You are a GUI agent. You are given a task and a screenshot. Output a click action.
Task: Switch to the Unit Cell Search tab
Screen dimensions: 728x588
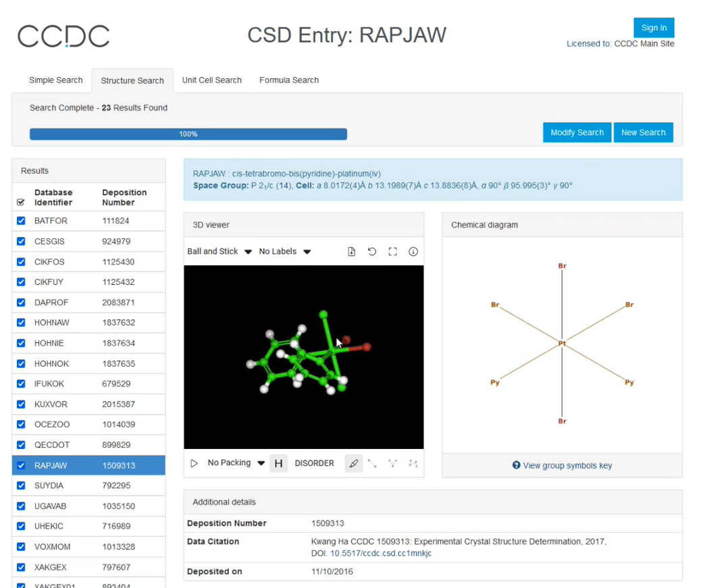[211, 80]
